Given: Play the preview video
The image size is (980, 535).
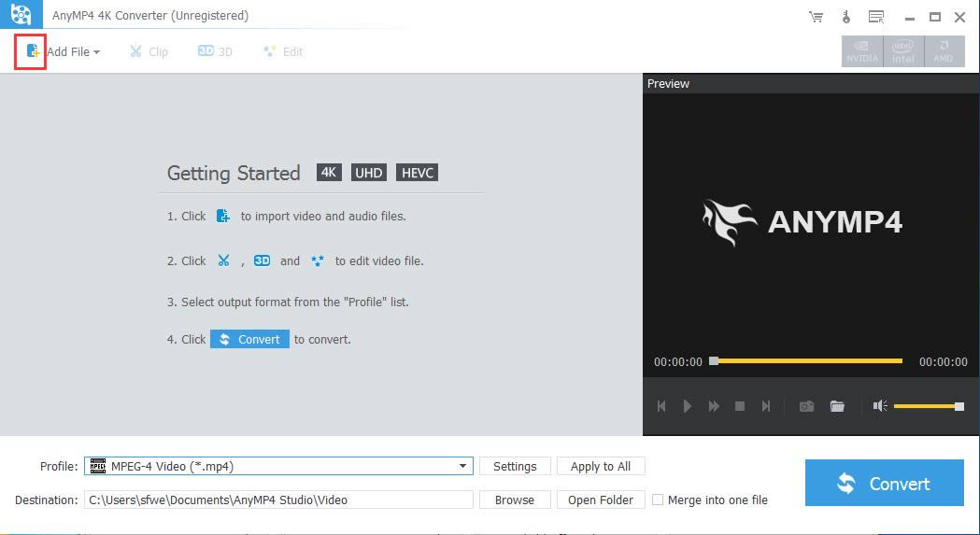Looking at the screenshot, I should (687, 406).
